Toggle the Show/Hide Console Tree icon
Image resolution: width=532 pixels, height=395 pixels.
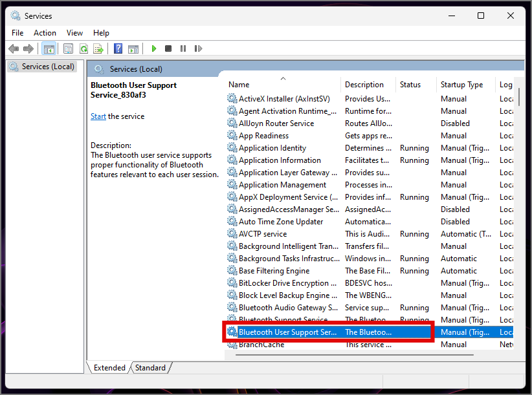(x=49, y=48)
